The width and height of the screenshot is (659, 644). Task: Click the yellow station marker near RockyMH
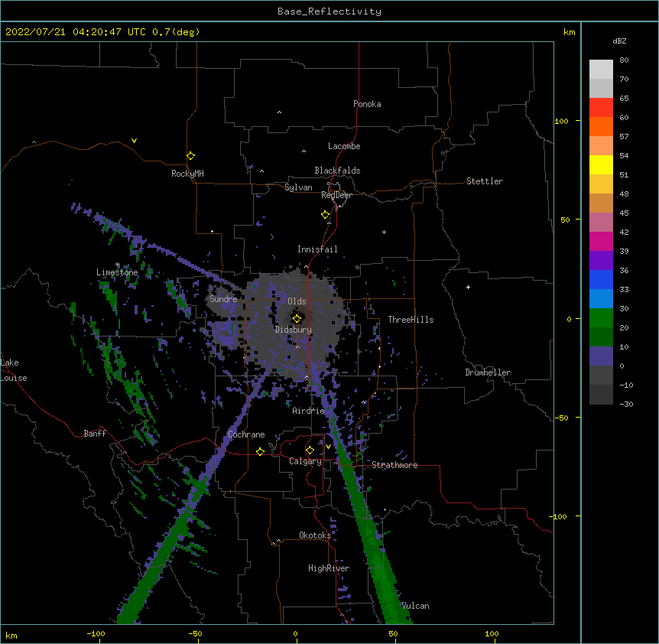(x=190, y=156)
